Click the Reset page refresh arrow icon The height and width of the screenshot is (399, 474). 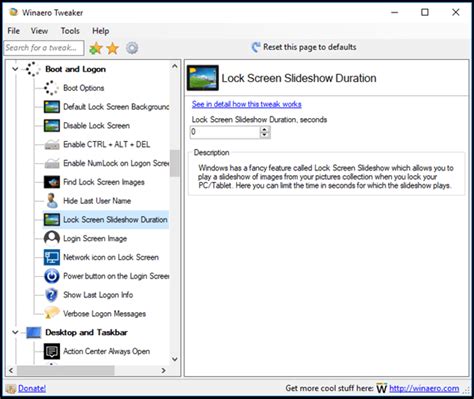256,47
